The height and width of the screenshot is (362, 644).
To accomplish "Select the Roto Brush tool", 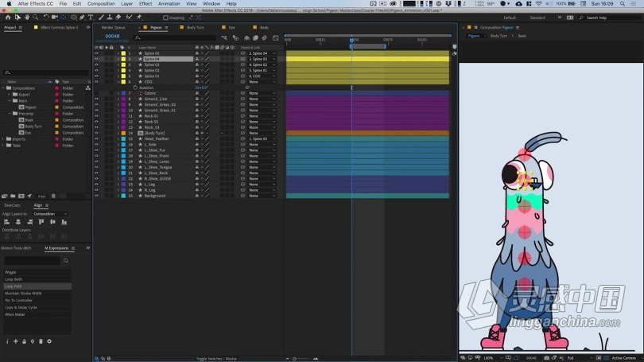I will pos(129,18).
